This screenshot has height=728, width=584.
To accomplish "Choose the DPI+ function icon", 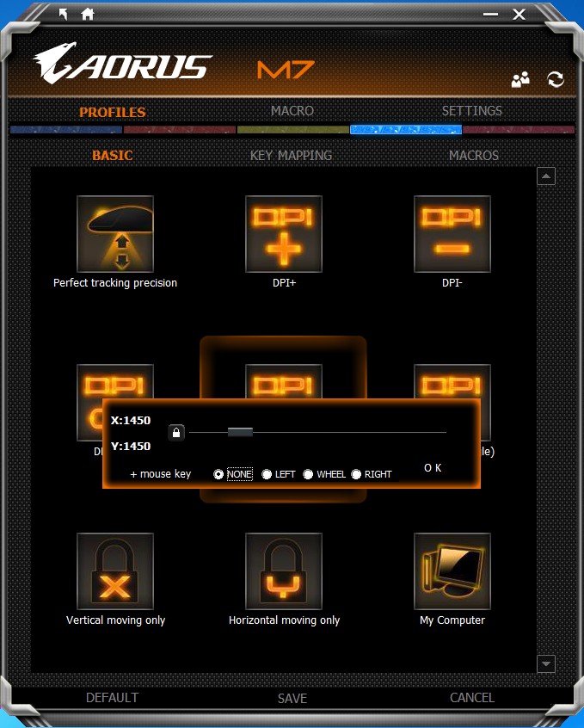I will [284, 233].
